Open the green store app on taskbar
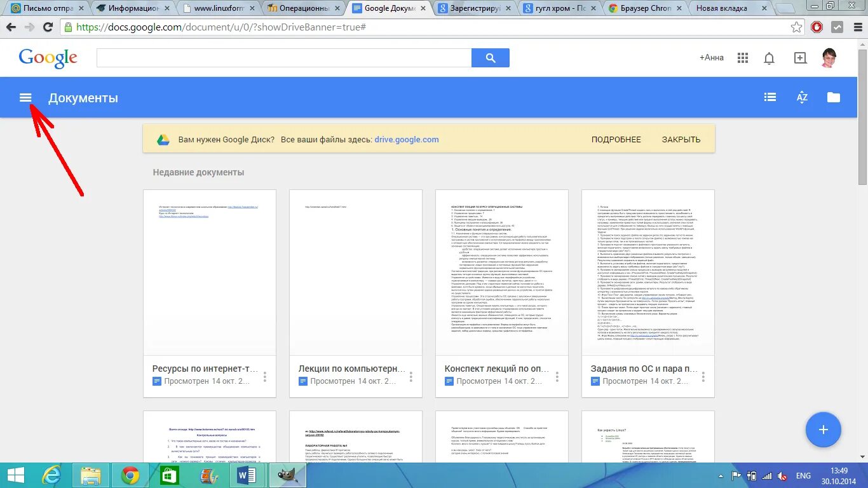The width and height of the screenshot is (868, 488). (169, 475)
